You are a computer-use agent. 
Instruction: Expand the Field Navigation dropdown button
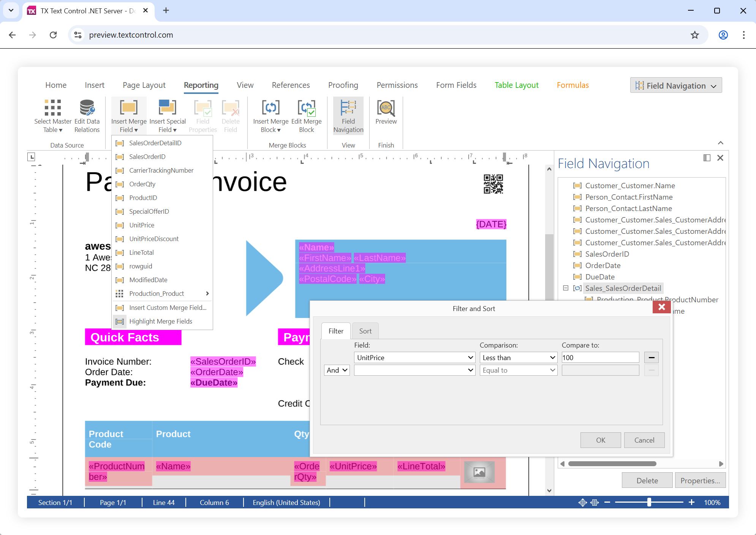point(676,86)
